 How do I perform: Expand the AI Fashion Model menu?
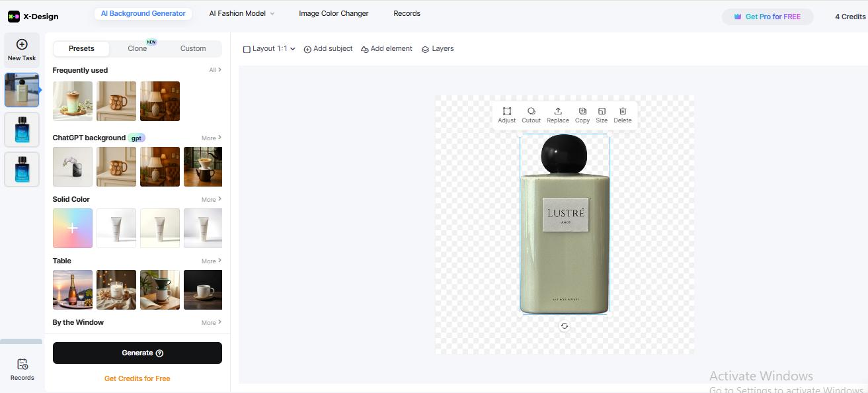click(x=241, y=13)
